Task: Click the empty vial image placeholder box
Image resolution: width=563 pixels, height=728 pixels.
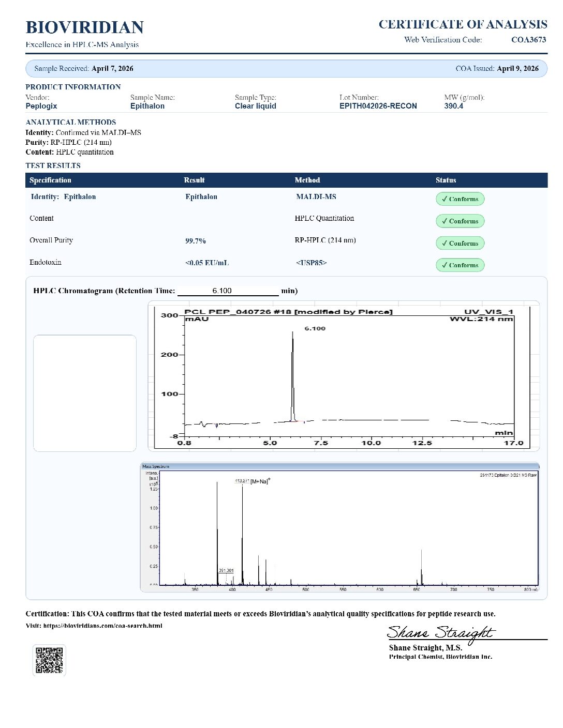Action: click(x=85, y=393)
